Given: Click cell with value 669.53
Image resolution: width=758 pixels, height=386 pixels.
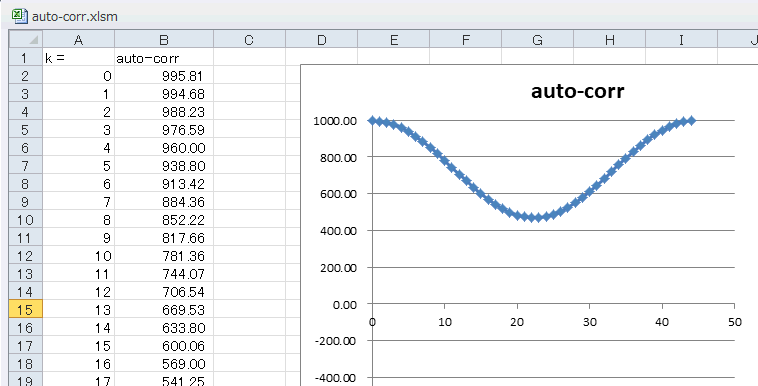Looking at the screenshot, I should [164, 310].
